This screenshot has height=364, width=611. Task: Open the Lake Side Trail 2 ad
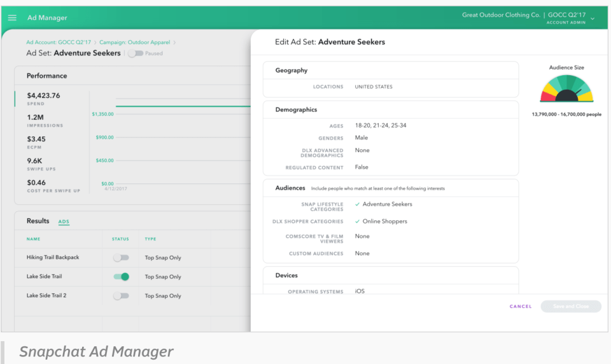(46, 295)
